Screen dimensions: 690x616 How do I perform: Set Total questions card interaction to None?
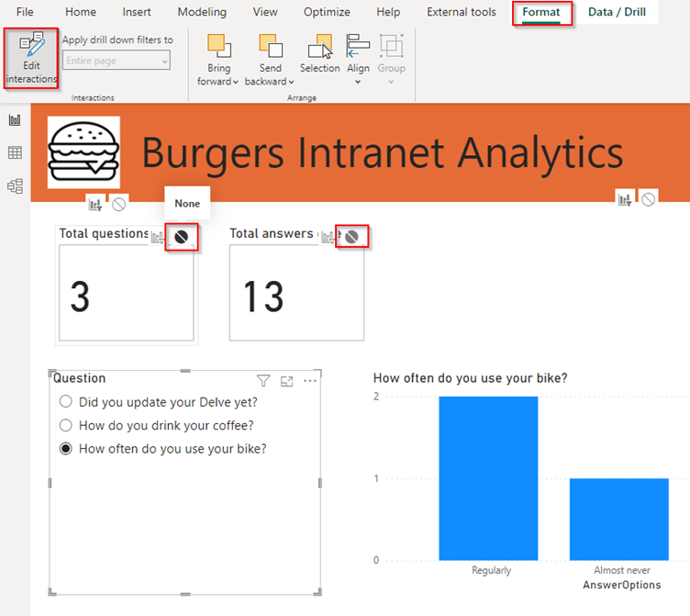click(182, 238)
